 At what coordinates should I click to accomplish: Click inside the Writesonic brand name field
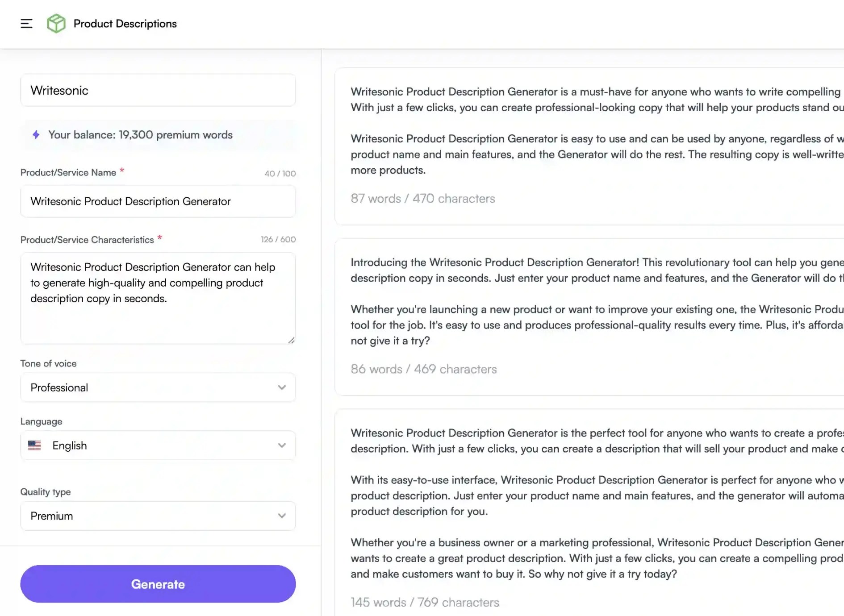coord(158,90)
